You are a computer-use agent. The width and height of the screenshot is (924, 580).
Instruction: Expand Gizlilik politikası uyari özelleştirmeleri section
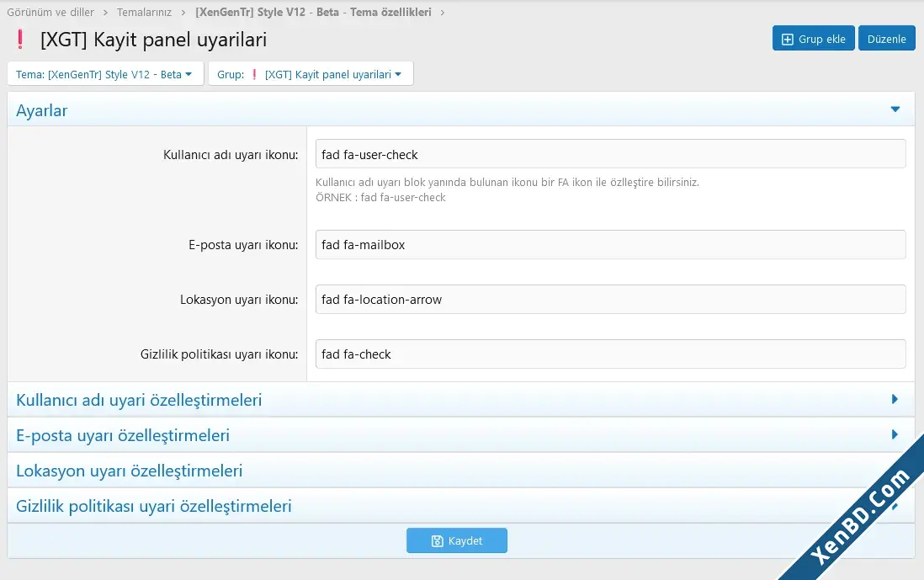pyautogui.click(x=461, y=506)
